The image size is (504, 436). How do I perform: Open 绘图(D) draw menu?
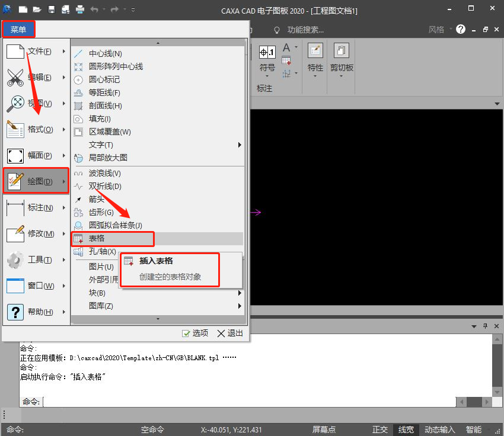tap(36, 181)
